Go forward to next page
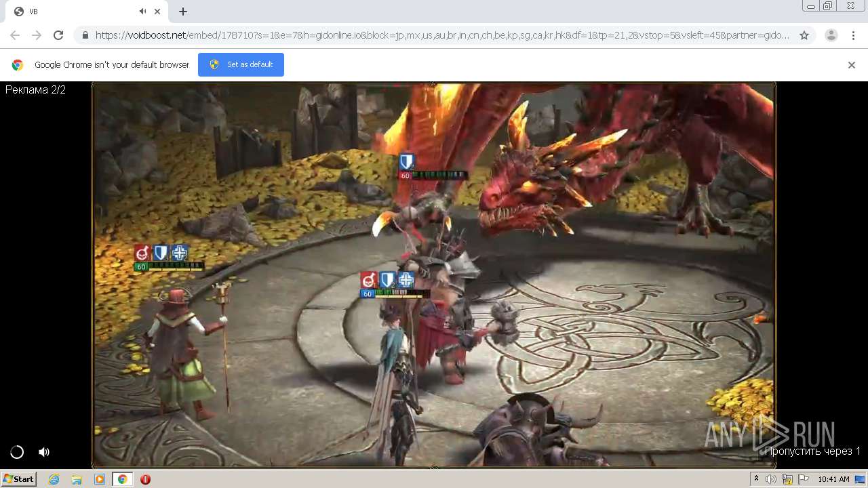868x488 pixels. click(x=37, y=35)
